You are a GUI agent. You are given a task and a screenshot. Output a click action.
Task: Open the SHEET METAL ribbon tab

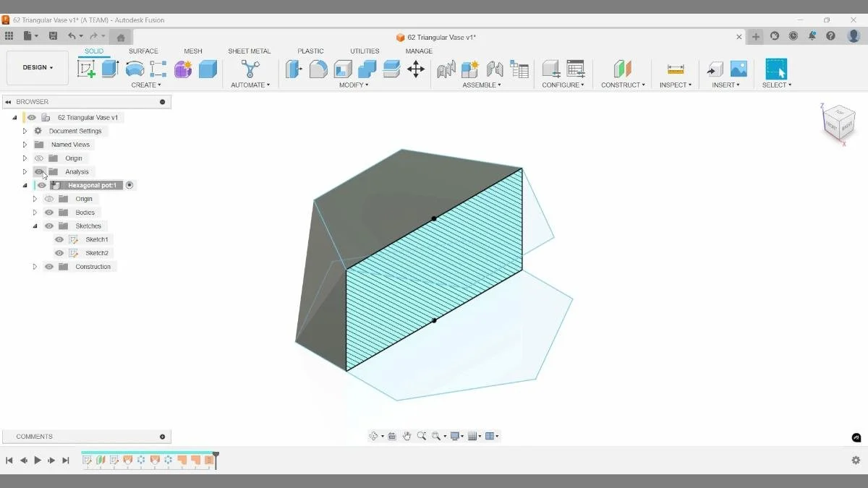249,51
